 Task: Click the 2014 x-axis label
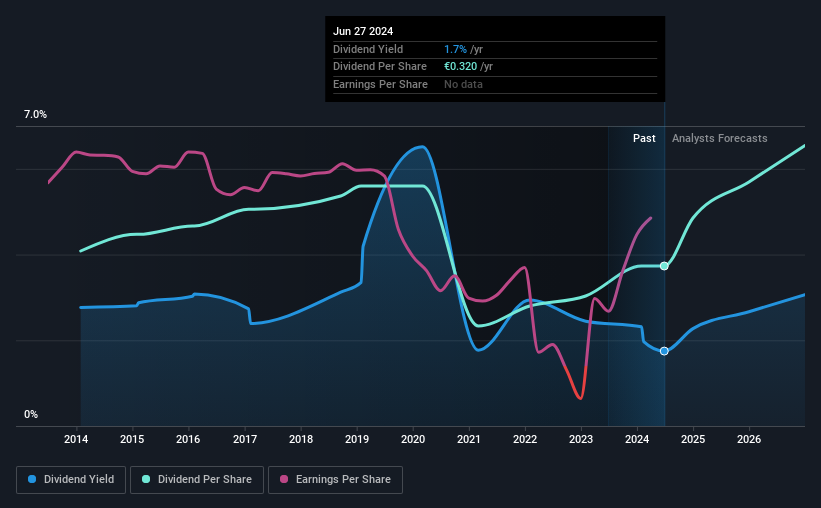[x=76, y=439]
